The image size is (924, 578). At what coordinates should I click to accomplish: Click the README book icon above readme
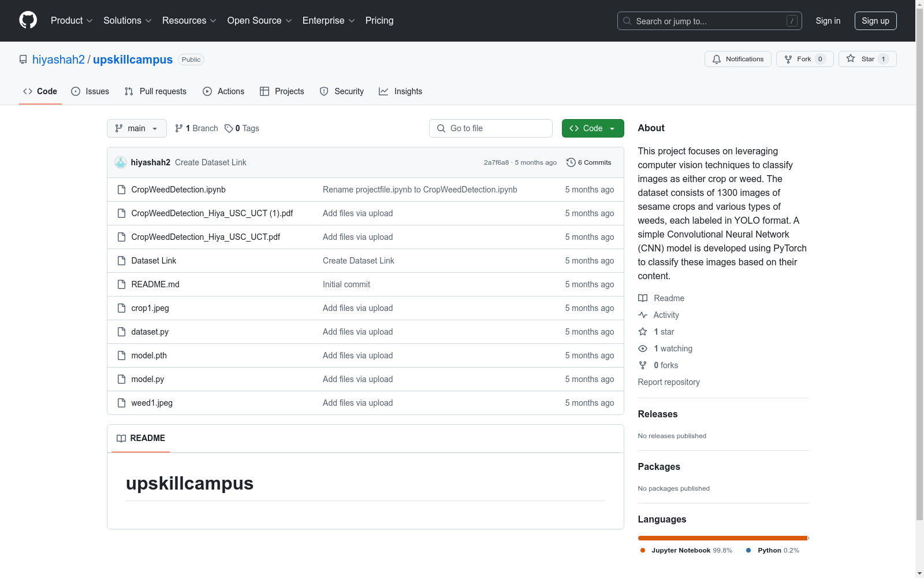pos(121,438)
